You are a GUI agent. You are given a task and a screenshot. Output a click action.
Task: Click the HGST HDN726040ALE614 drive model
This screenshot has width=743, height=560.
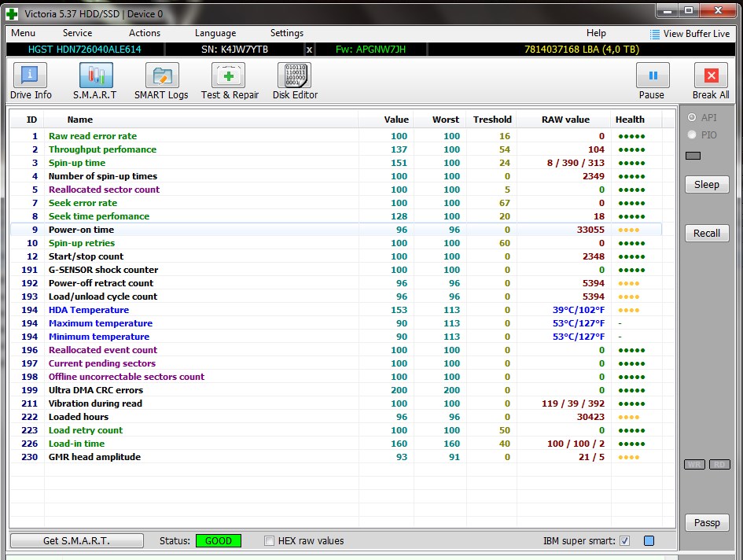pyautogui.click(x=84, y=50)
